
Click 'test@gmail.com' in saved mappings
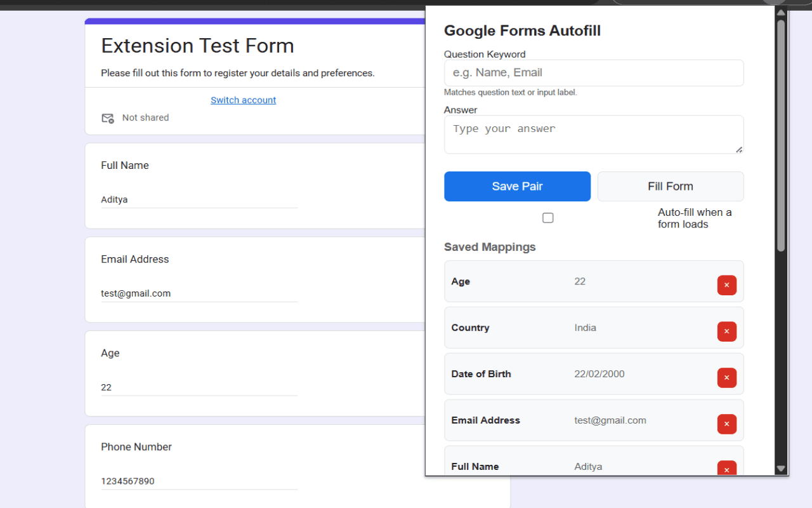[x=610, y=420]
